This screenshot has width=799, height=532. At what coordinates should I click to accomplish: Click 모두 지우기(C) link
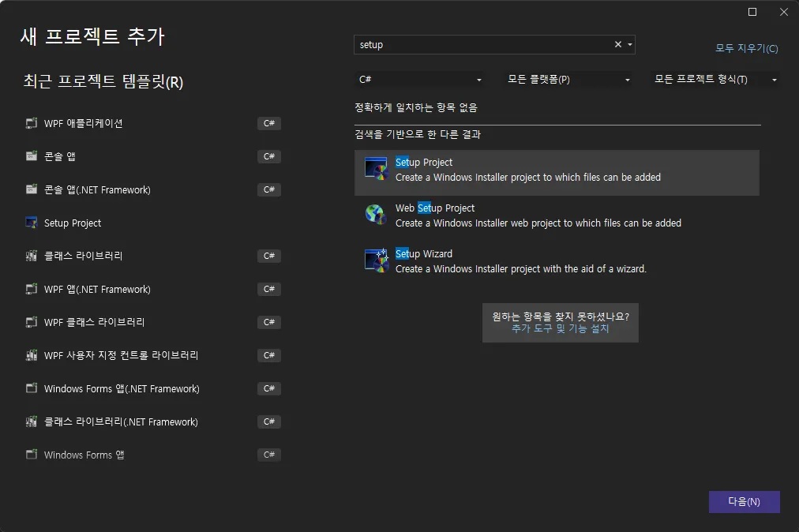[x=747, y=48]
